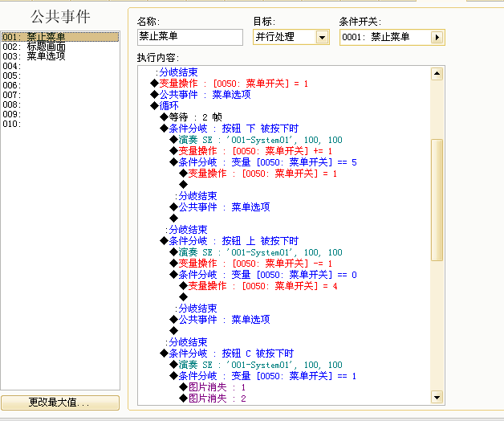Select empty event slot 008
Screen dimensions: 504x421
tap(60, 104)
